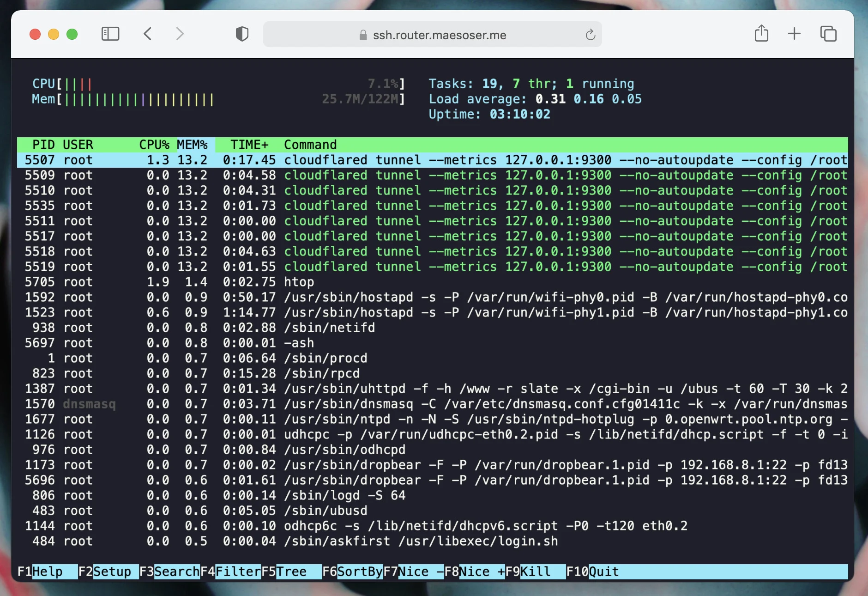Select the highlighted process row PID 5507
Screen dimensions: 868x596
(x=433, y=160)
